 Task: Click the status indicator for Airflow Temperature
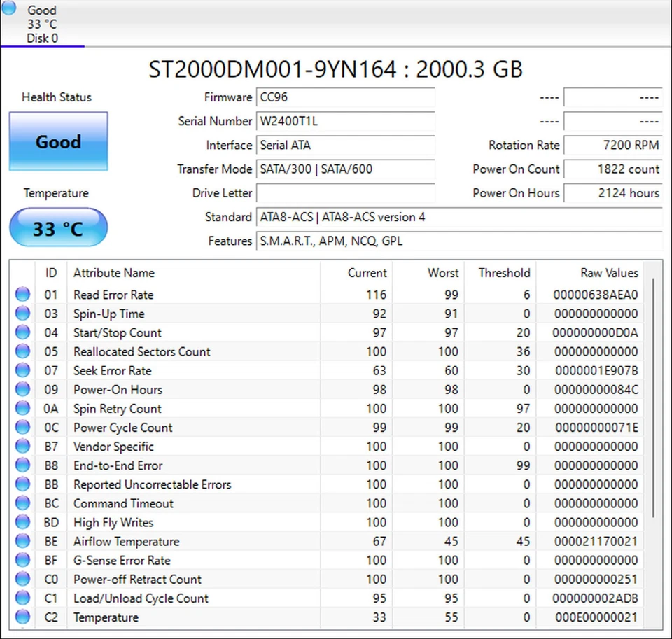point(23,541)
